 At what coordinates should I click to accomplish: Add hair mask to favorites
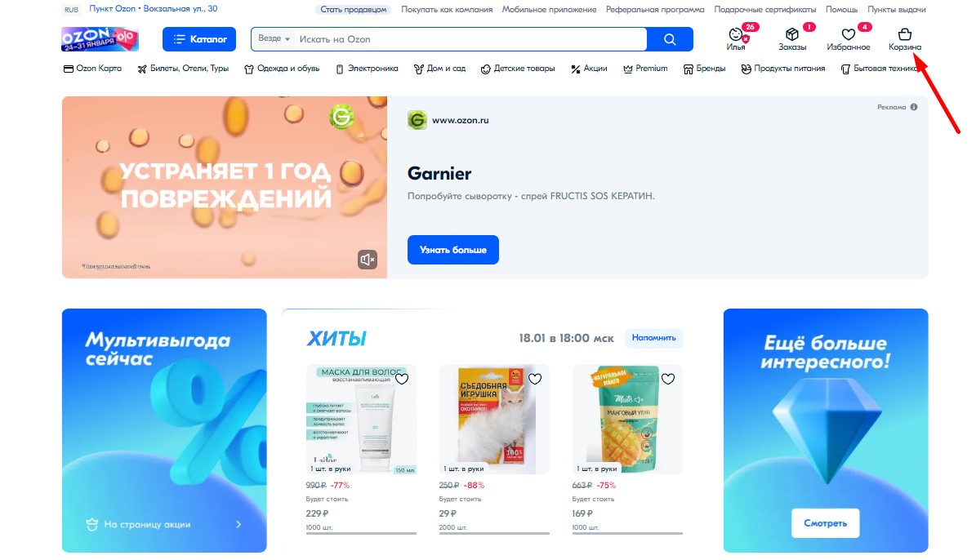pos(402,379)
